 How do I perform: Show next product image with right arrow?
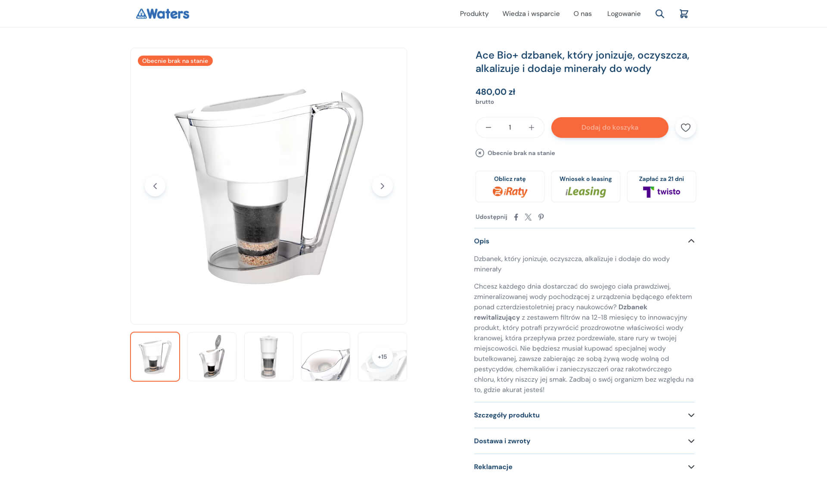[x=382, y=186]
